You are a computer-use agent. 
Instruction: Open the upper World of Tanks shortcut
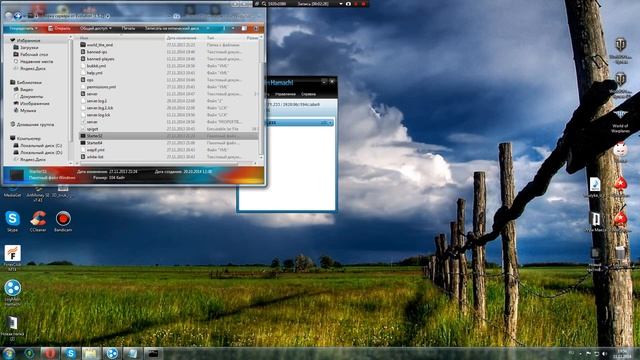(x=620, y=50)
